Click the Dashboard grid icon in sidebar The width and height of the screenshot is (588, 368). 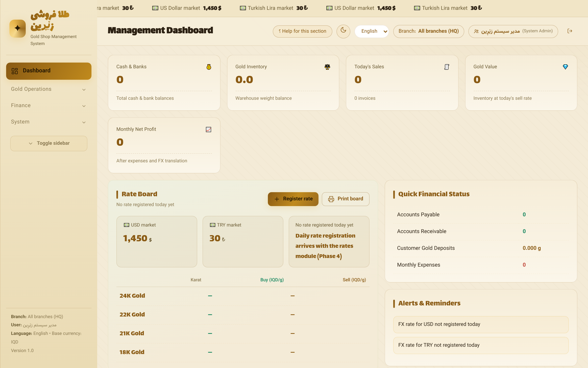(14, 71)
